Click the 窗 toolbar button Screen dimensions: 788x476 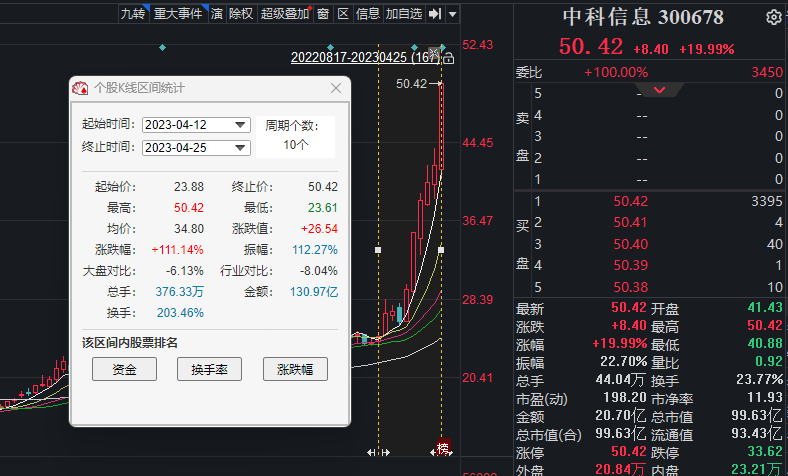(323, 14)
